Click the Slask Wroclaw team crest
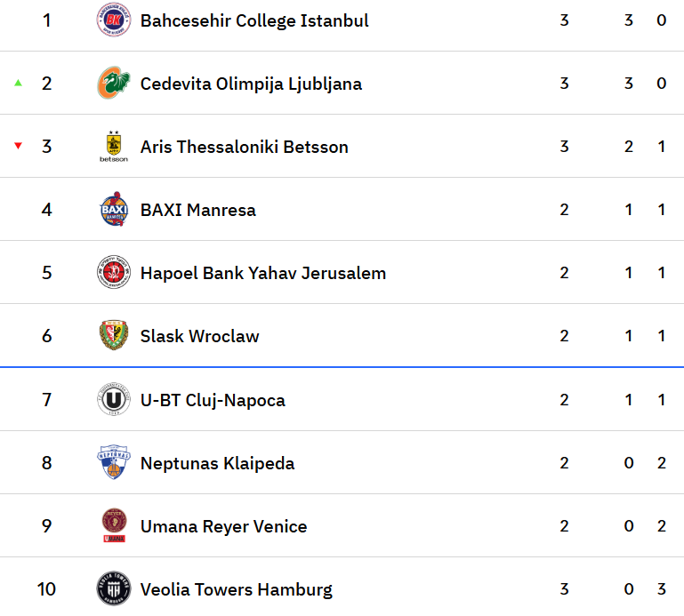This screenshot has width=684, height=616. click(113, 336)
